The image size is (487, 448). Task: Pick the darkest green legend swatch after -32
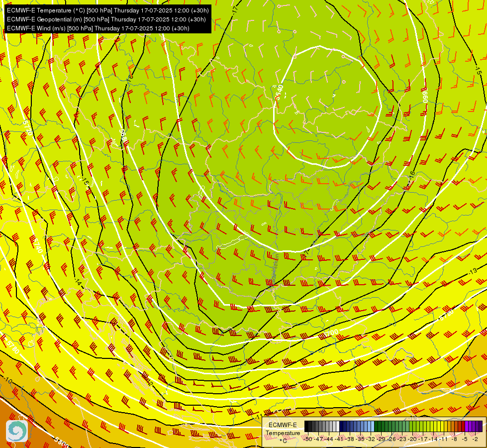(x=376, y=426)
